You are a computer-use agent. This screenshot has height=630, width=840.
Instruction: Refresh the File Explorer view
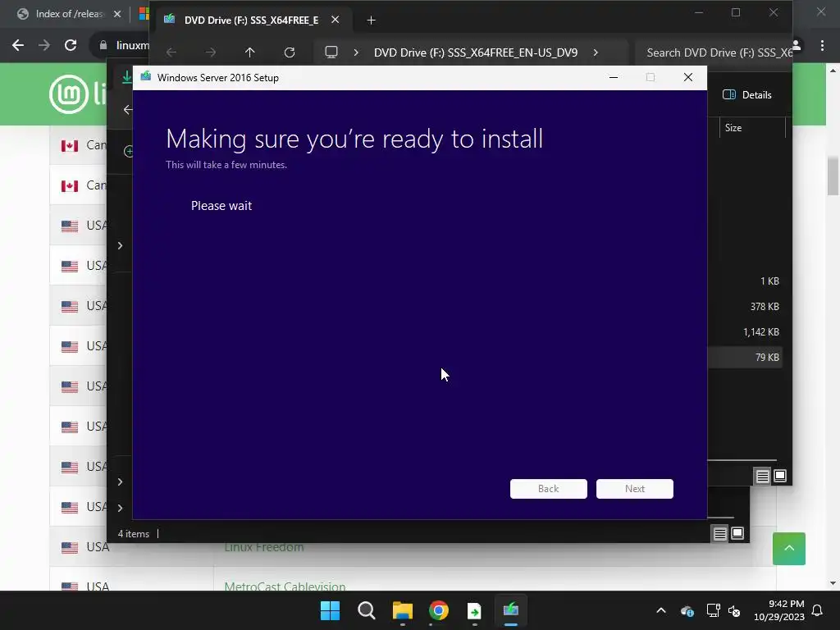click(x=290, y=52)
